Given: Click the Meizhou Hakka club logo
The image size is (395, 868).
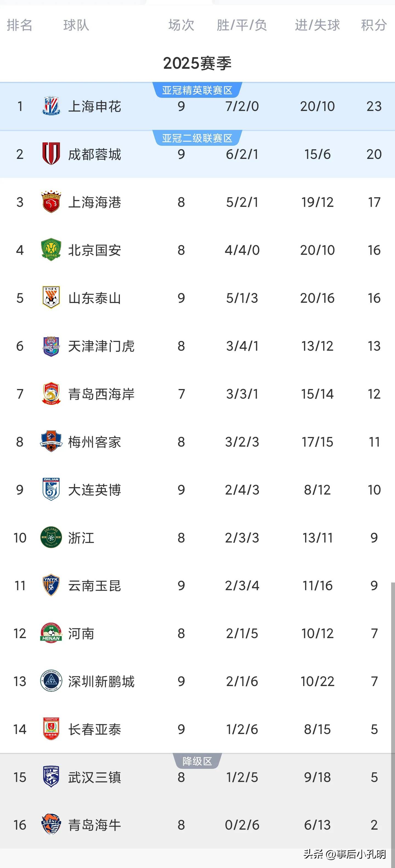Looking at the screenshot, I should pyautogui.click(x=51, y=442).
